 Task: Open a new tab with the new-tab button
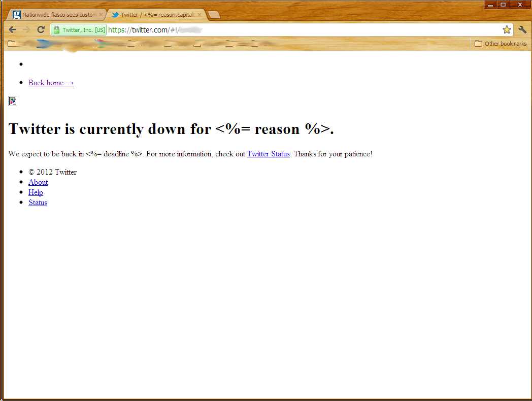tap(214, 15)
